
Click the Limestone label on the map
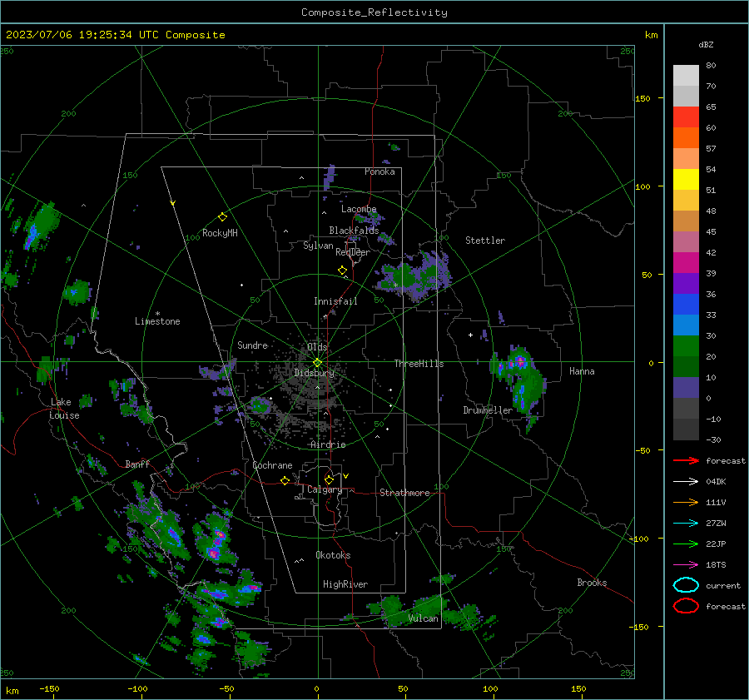pyautogui.click(x=157, y=321)
